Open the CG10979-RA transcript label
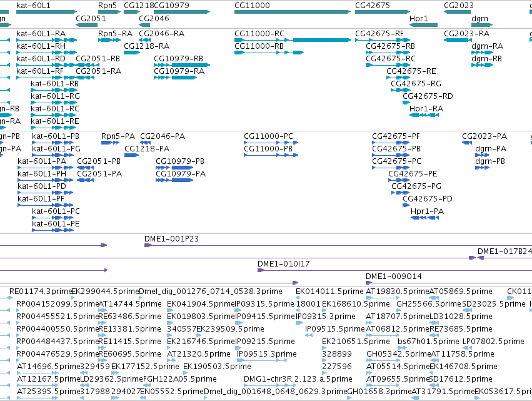This screenshot has height=401, width=532. click(179, 71)
